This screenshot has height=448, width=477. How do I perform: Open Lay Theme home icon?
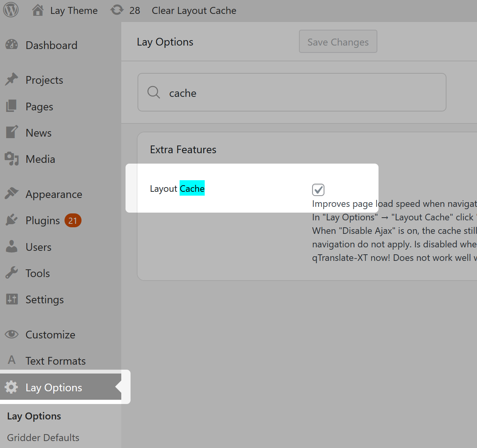pos(37,10)
